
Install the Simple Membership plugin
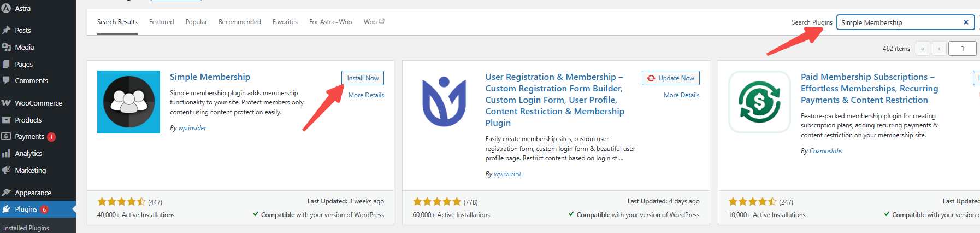pos(362,78)
